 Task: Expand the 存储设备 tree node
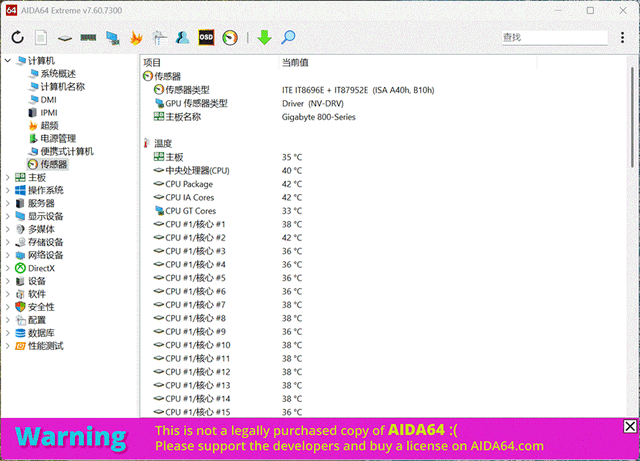tap(8, 242)
